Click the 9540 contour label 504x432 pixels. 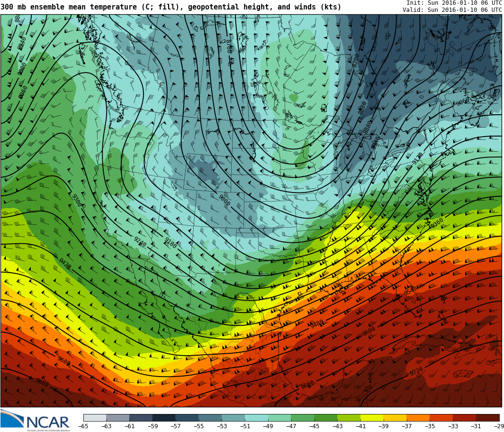pos(410,290)
